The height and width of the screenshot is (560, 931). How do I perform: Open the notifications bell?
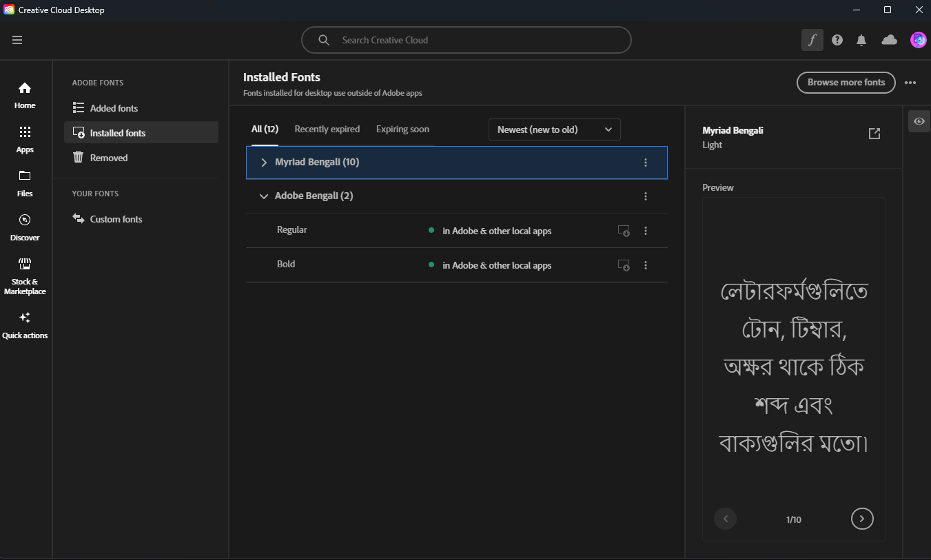(861, 40)
